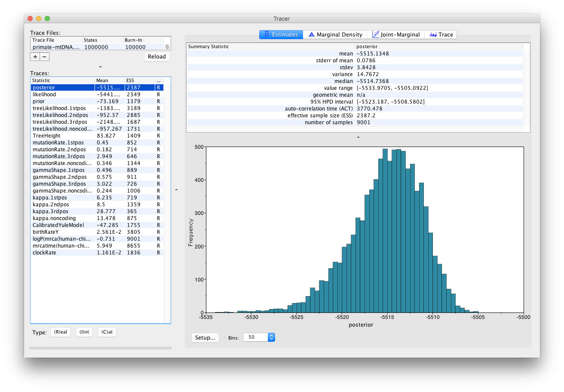The width and height of the screenshot is (564, 392).
Task: Switch to the Marginal Density tab
Action: tap(335, 34)
